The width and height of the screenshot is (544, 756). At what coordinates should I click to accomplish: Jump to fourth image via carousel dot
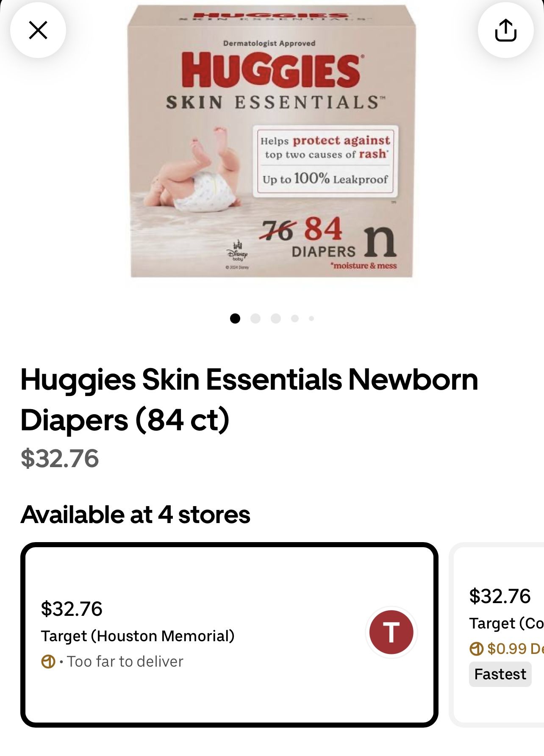pos(295,318)
